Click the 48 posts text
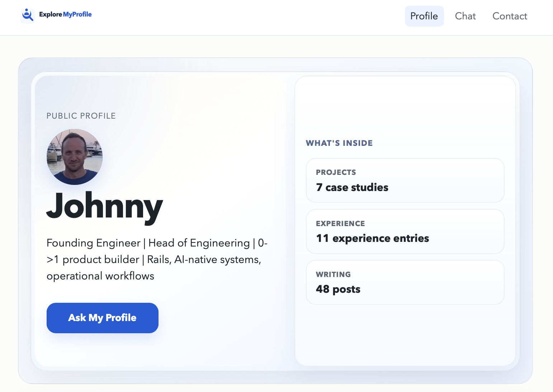 point(338,289)
